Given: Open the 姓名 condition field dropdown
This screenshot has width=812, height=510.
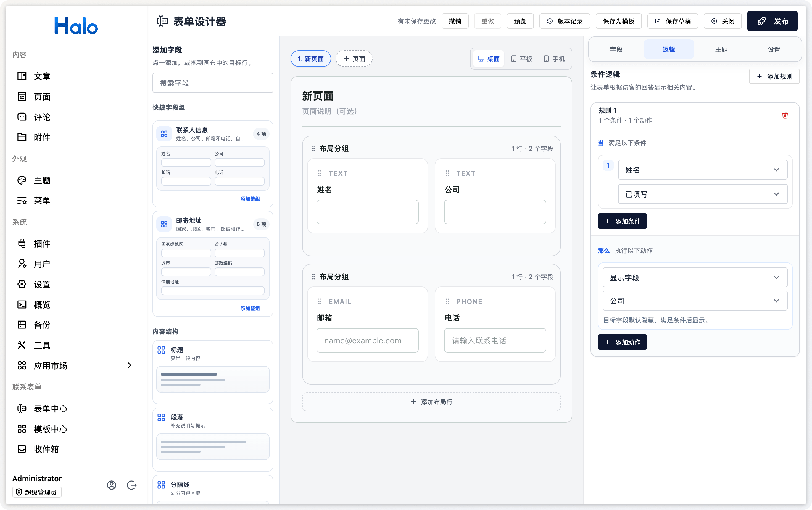Looking at the screenshot, I should pos(702,170).
